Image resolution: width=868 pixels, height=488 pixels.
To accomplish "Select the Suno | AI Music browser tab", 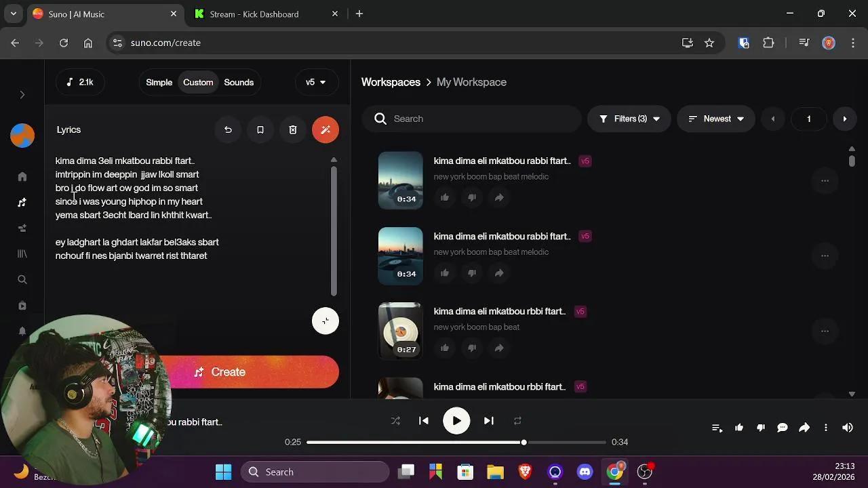I will click(106, 14).
